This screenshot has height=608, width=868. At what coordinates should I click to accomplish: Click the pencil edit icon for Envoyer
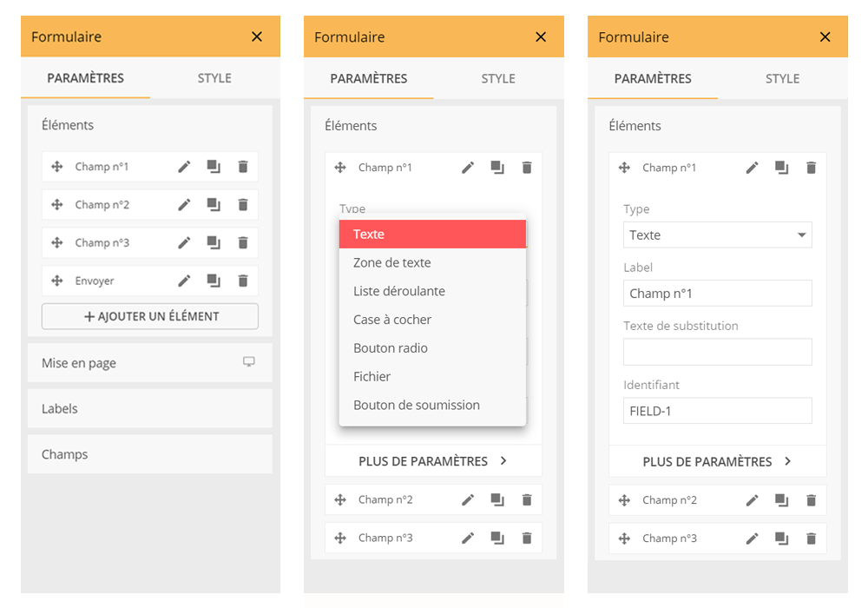184,281
